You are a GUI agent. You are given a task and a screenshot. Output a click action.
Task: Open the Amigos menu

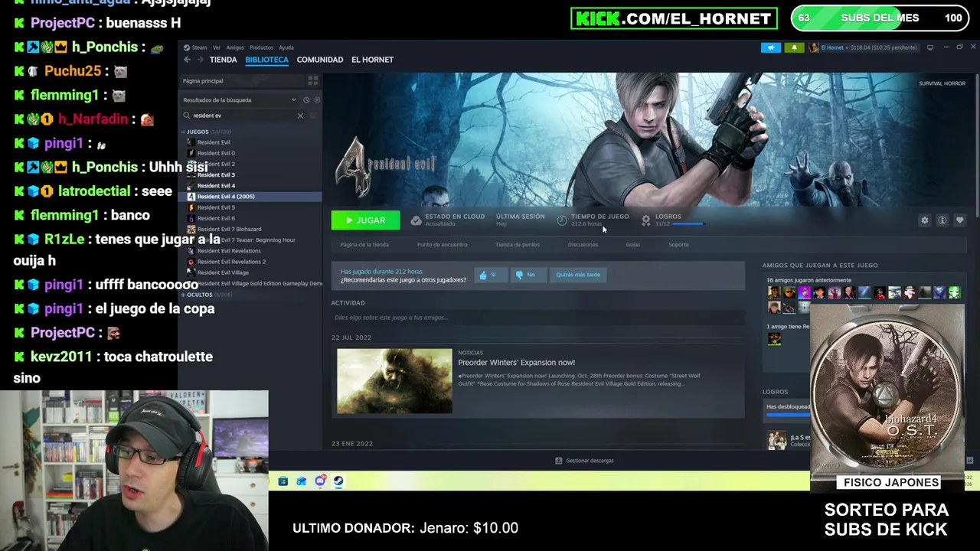235,47
